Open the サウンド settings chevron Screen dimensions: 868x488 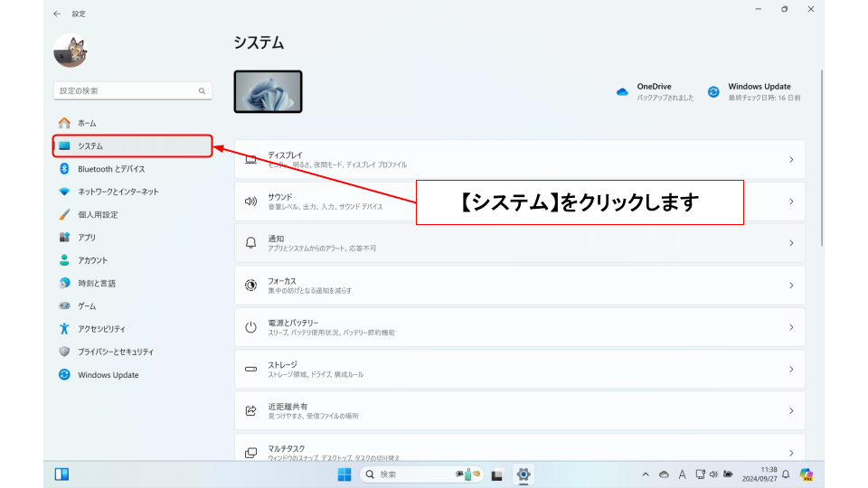tap(791, 202)
